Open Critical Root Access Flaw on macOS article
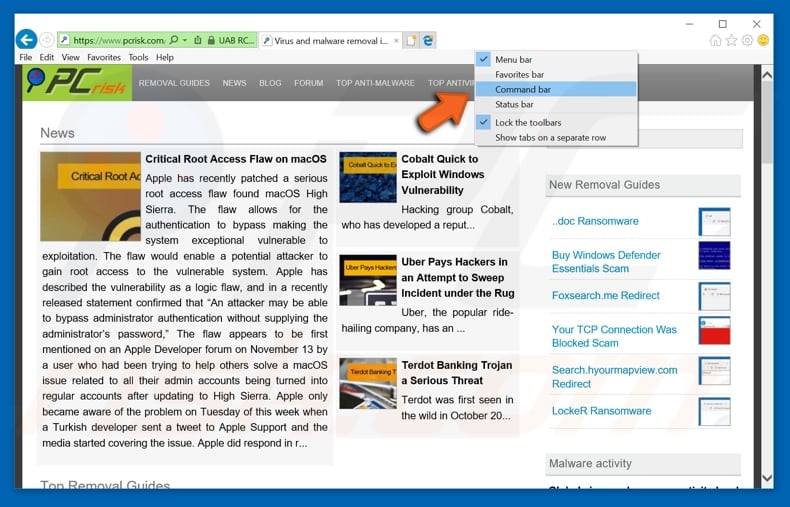The width and height of the screenshot is (790, 507). click(236, 159)
